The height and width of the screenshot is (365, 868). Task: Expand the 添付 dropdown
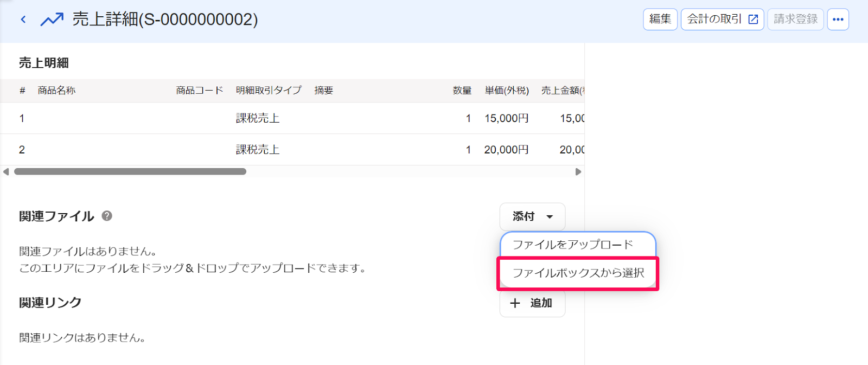(532, 216)
